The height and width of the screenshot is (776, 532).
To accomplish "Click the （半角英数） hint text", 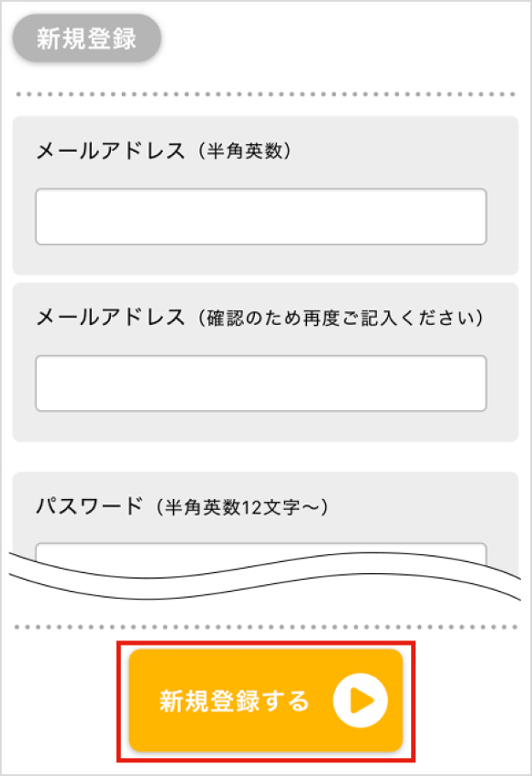I will coord(244,152).
